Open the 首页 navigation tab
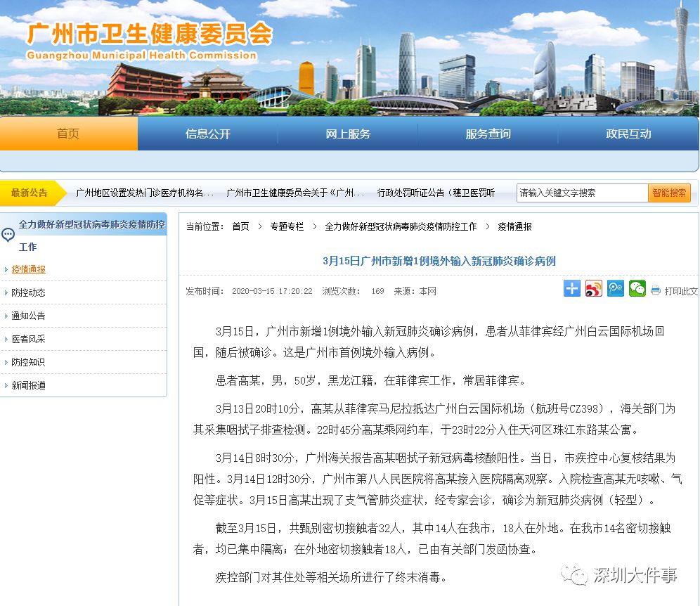Screen dimensions: 700x606 [x=68, y=134]
